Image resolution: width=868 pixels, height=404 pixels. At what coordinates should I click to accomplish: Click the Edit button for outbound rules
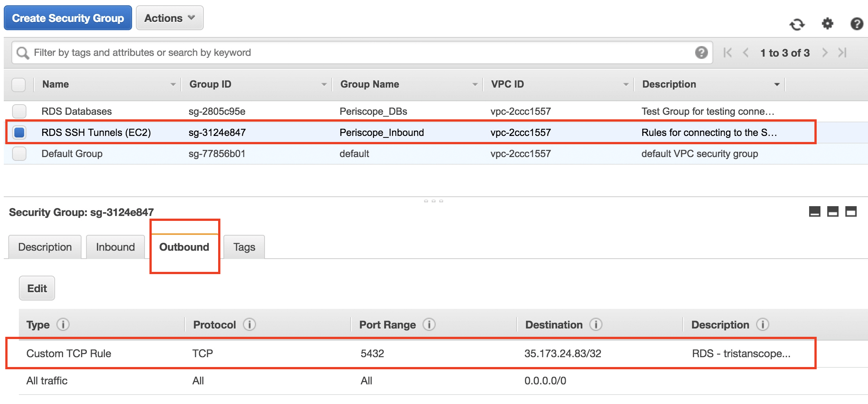pyautogui.click(x=37, y=288)
